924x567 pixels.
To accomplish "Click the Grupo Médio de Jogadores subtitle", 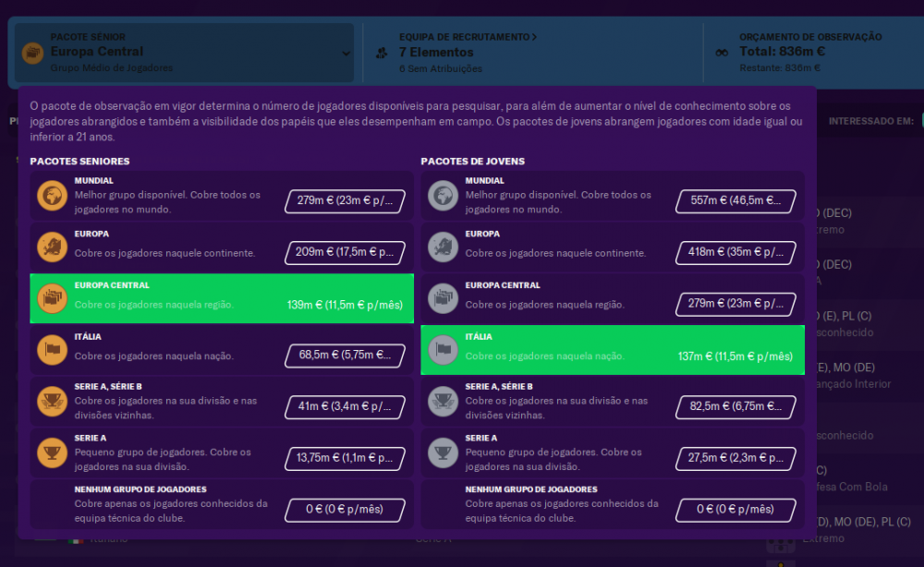I will 112,67.
